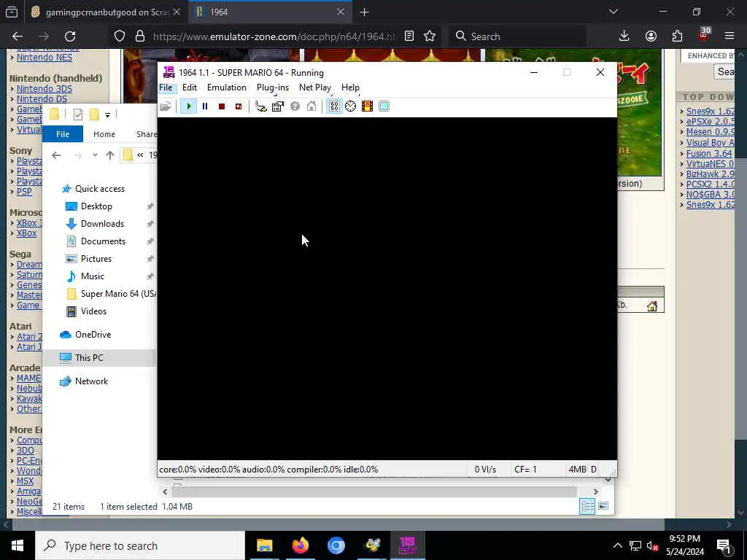Close the 1964 browser tab

[340, 12]
